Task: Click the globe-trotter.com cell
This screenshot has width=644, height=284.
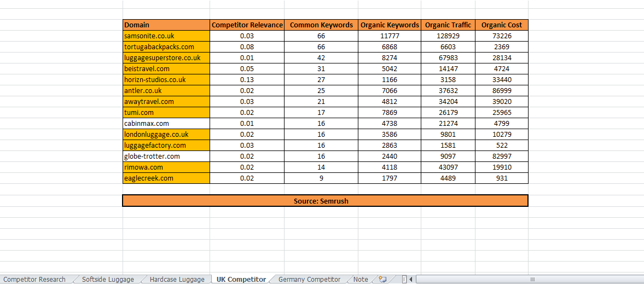Action: pyautogui.click(x=166, y=156)
